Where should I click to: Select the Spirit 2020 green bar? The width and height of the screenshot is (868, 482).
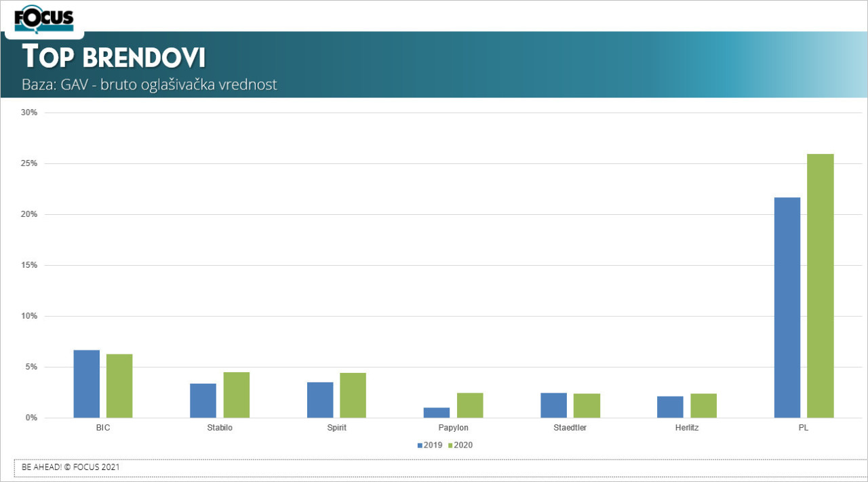coord(353,395)
